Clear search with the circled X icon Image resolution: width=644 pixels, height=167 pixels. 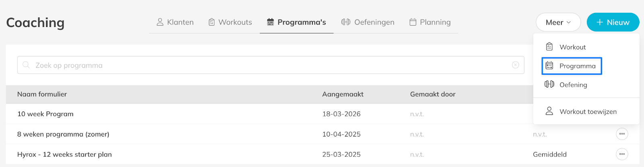pos(515,65)
